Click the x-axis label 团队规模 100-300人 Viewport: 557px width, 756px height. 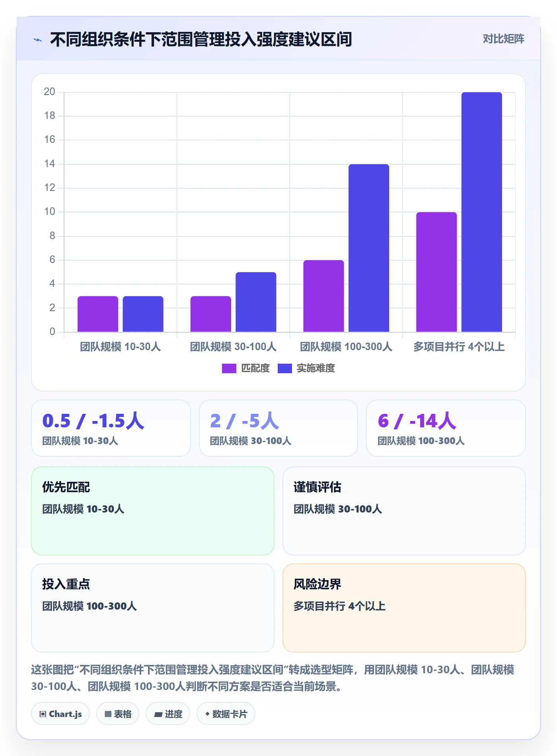346,347
